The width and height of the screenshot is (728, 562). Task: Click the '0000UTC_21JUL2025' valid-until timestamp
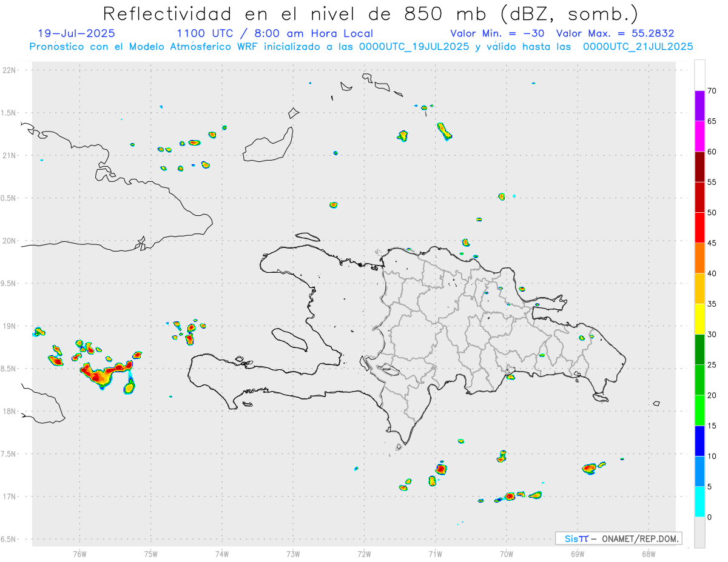click(638, 46)
